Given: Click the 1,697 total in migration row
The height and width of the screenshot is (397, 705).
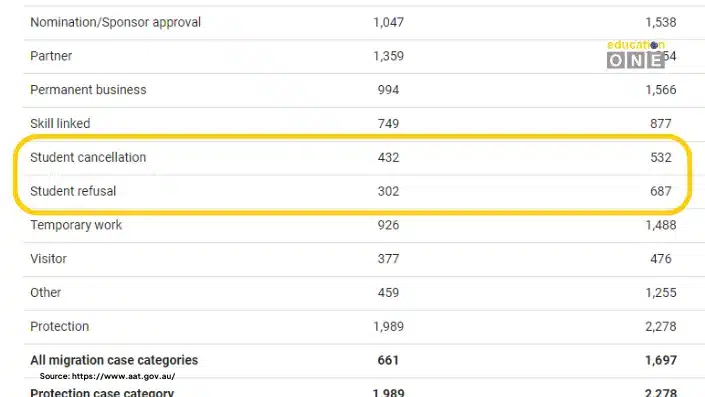Looking at the screenshot, I should coord(660,360).
